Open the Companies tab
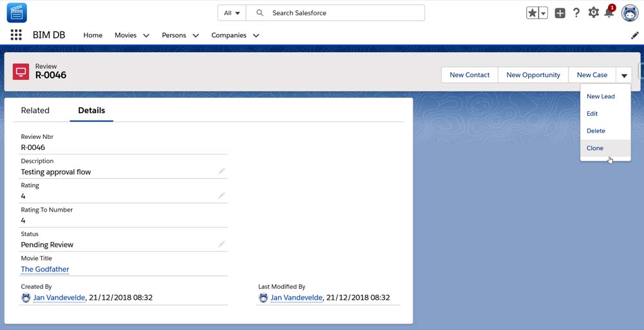Image resolution: width=644 pixels, height=330 pixels. (x=229, y=35)
